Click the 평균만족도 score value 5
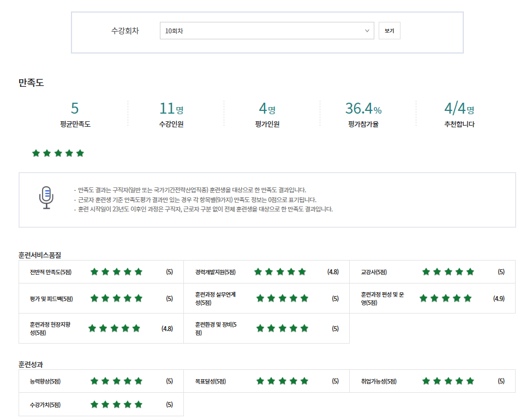 pos(75,108)
